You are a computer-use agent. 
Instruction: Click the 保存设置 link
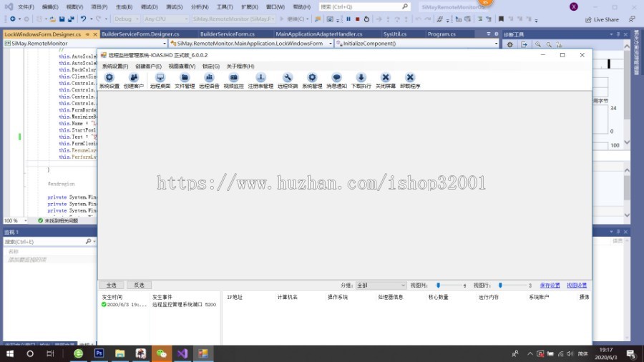(x=550, y=285)
